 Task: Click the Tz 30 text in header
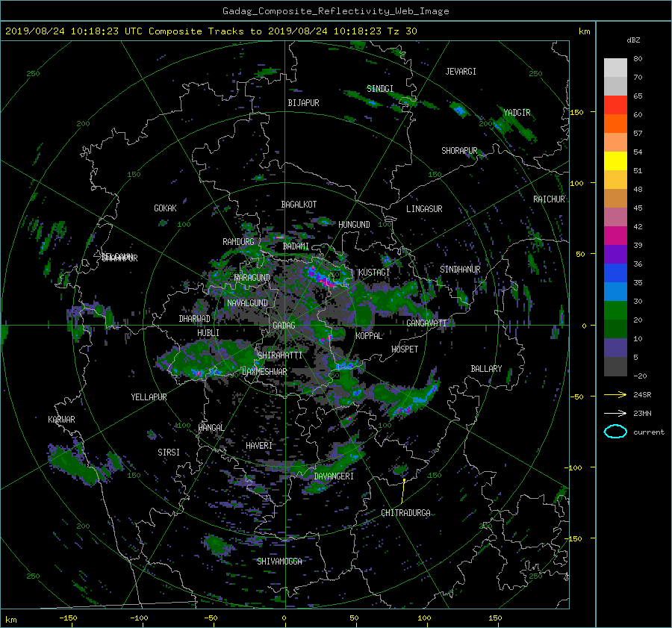pos(402,31)
